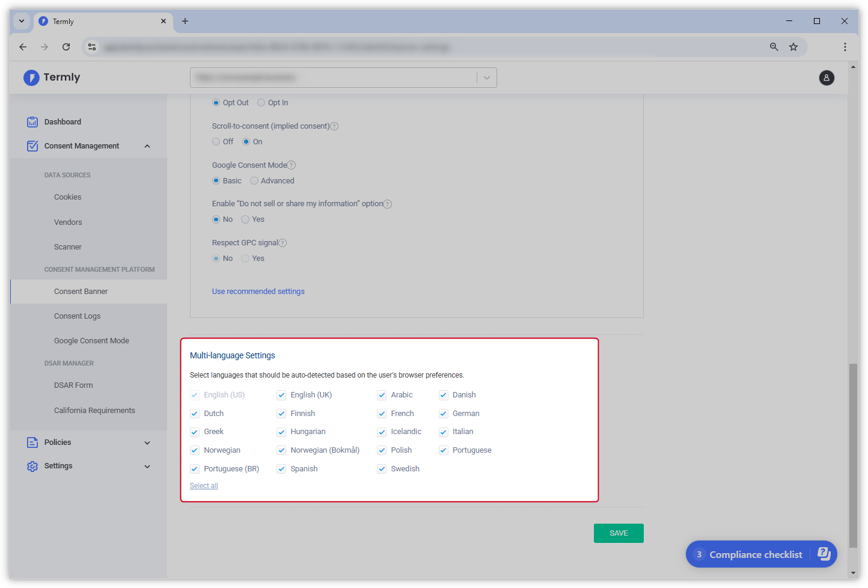Open Settings via the gear icon
Viewport: 868px width, 588px height.
click(32, 465)
